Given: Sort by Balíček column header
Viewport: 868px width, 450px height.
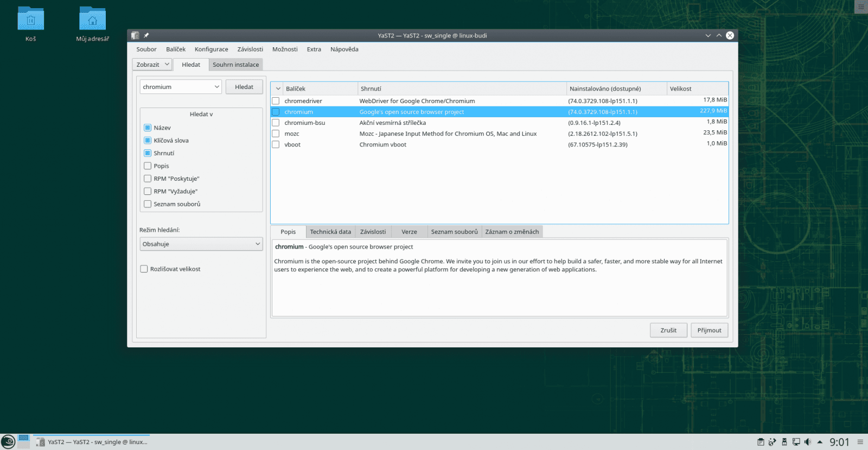Looking at the screenshot, I should coord(321,88).
